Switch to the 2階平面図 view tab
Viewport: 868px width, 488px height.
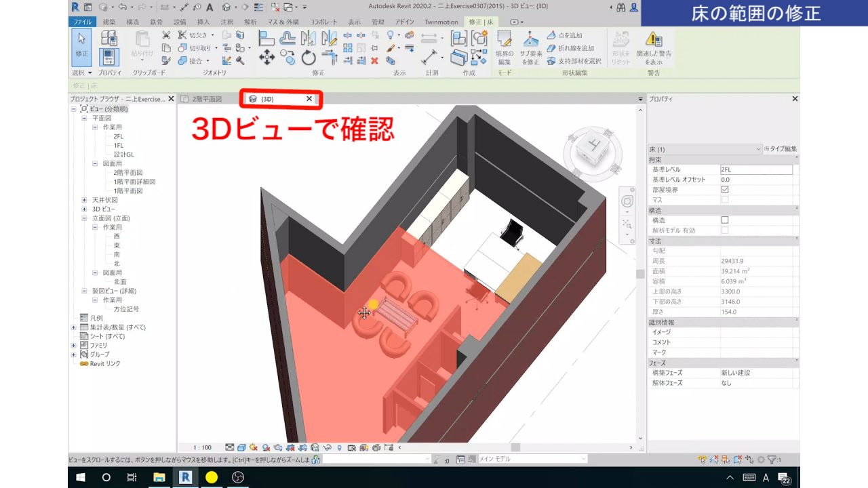click(207, 98)
